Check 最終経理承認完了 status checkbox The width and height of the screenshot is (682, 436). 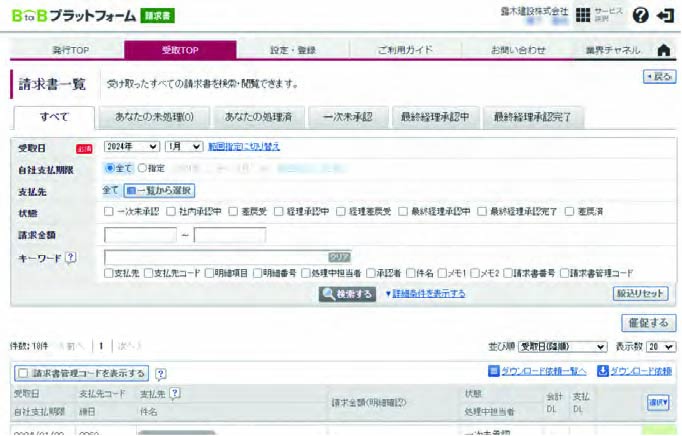click(x=482, y=211)
